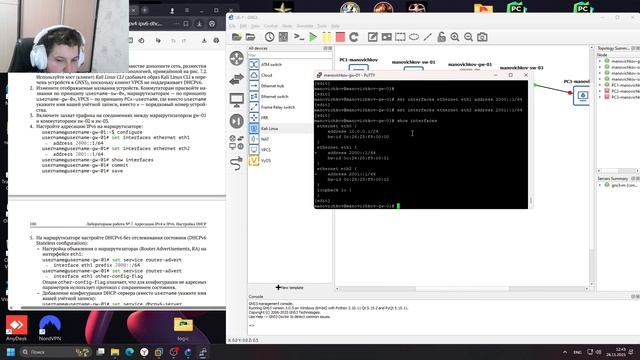Viewport: 640px width, 360px height.
Task: Select the Add a note tool
Action: 373,37
